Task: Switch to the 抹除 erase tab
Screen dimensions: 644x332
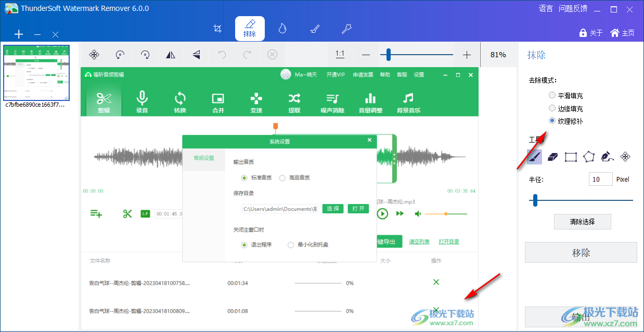Action: pyautogui.click(x=250, y=29)
